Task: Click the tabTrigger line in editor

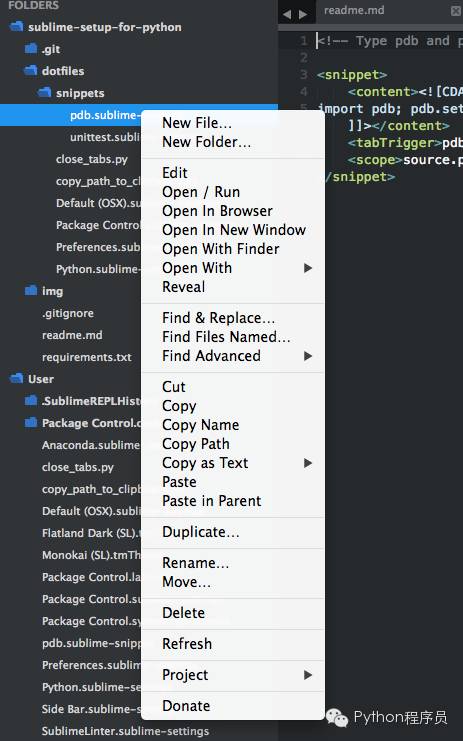Action: [x=404, y=143]
